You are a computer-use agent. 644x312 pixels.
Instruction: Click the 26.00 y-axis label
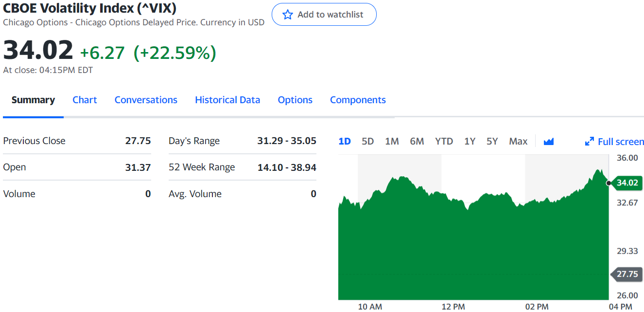[627, 295]
